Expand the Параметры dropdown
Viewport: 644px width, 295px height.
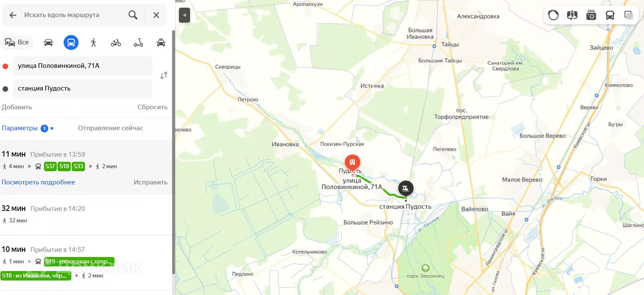coord(28,128)
